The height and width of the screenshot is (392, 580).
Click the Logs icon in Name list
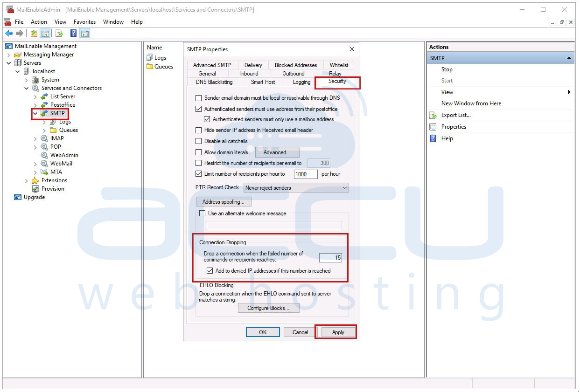click(x=150, y=58)
